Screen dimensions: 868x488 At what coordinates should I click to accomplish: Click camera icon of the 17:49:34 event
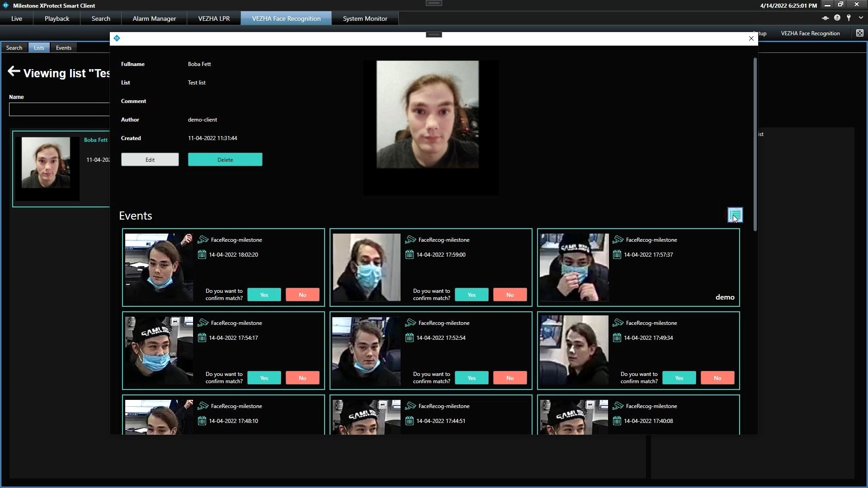[618, 323]
